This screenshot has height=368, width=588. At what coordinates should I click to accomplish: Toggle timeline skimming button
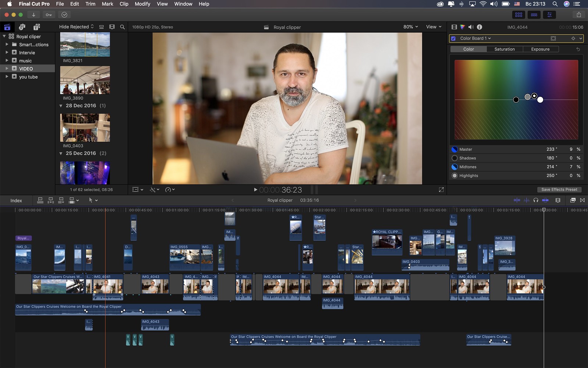517,200
